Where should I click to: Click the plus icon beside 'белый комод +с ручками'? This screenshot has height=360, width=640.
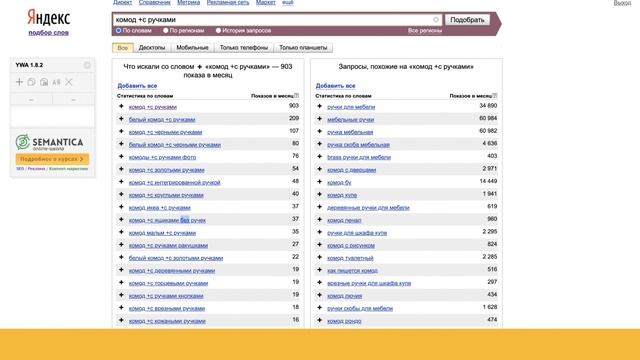click(x=121, y=119)
